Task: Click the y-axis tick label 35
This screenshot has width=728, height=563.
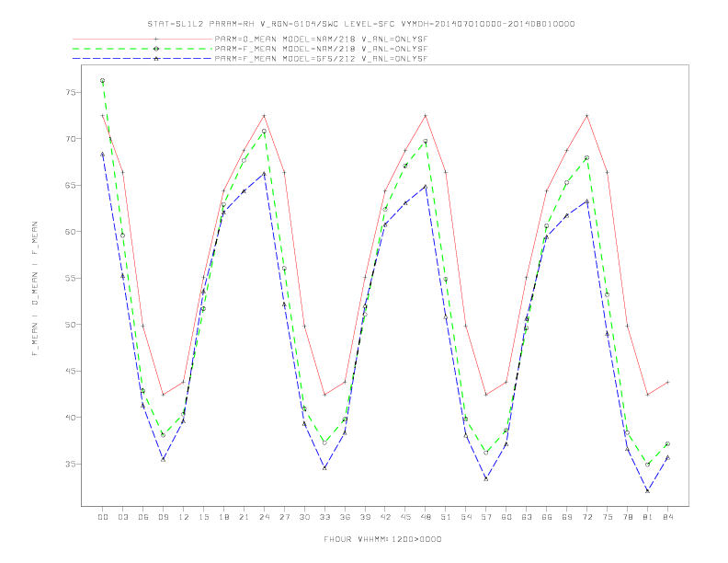Action: click(71, 464)
